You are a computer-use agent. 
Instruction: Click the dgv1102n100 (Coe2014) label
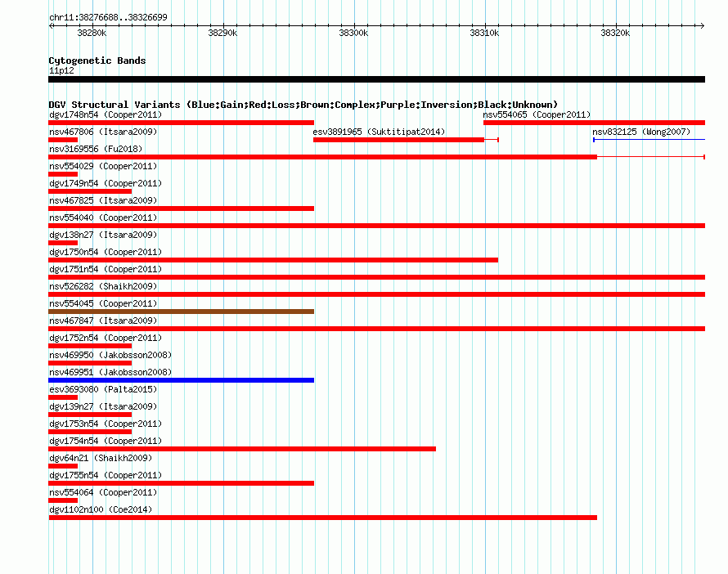coord(101,509)
